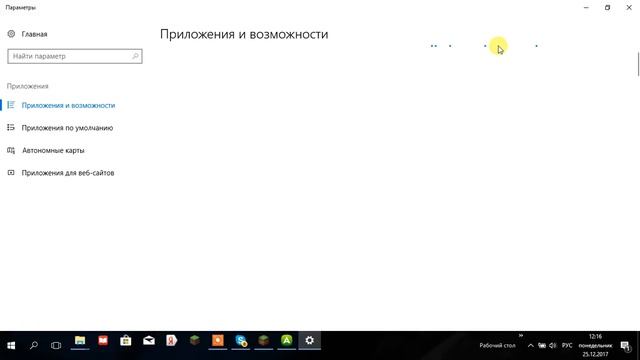Viewport: 640px width, 360px height.
Task: Launch Microsoft Store from the taskbar
Action: coord(126,340)
